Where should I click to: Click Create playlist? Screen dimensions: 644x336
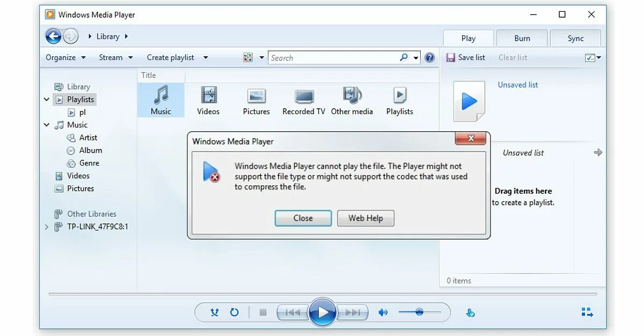[171, 57]
